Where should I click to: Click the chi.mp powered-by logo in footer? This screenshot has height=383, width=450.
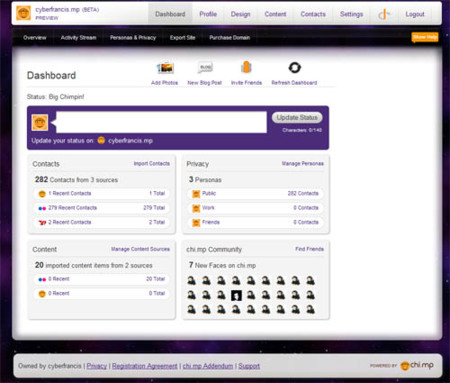pos(417,365)
